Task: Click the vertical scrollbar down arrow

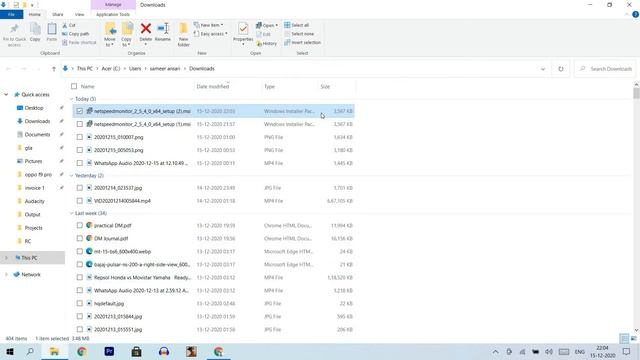Action: click(636, 330)
